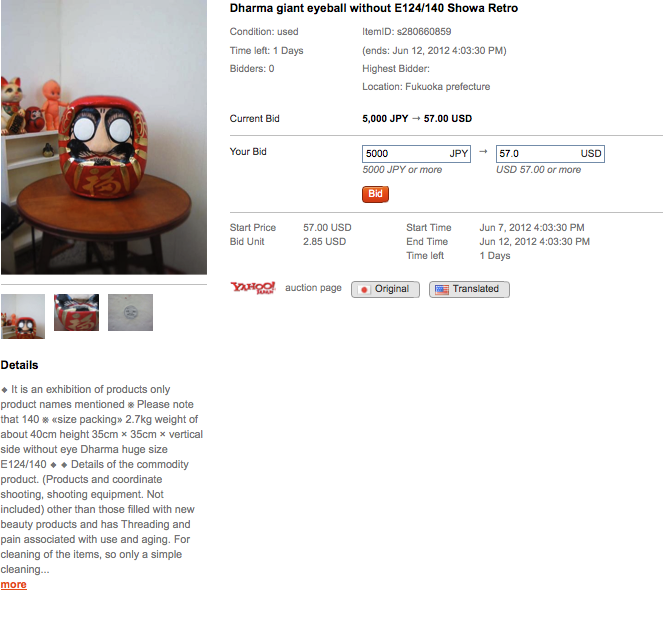This screenshot has height=620, width=671.
Task: Open the Translated auction page
Action: point(469,289)
